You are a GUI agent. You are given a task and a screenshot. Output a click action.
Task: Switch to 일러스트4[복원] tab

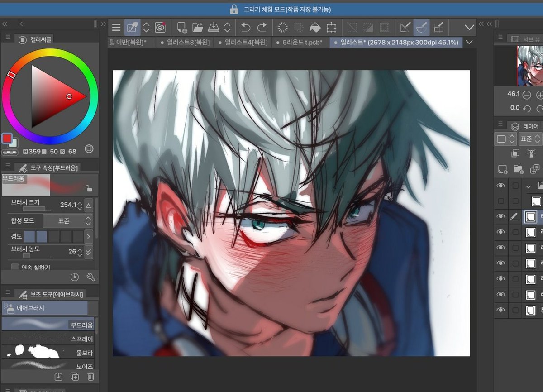(x=242, y=42)
